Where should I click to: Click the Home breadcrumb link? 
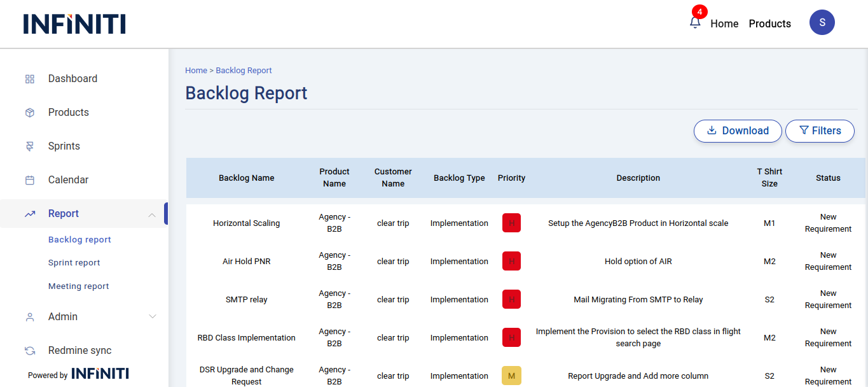pyautogui.click(x=196, y=71)
